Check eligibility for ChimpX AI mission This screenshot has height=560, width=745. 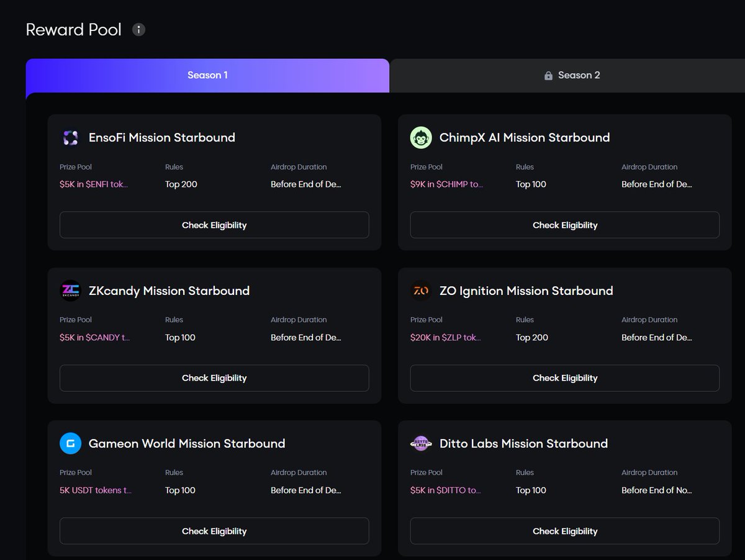click(x=564, y=225)
